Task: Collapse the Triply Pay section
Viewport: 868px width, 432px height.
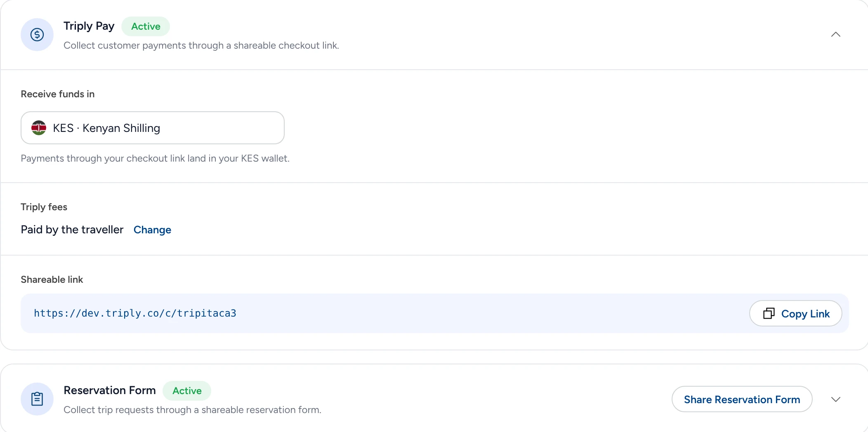Action: [835, 35]
